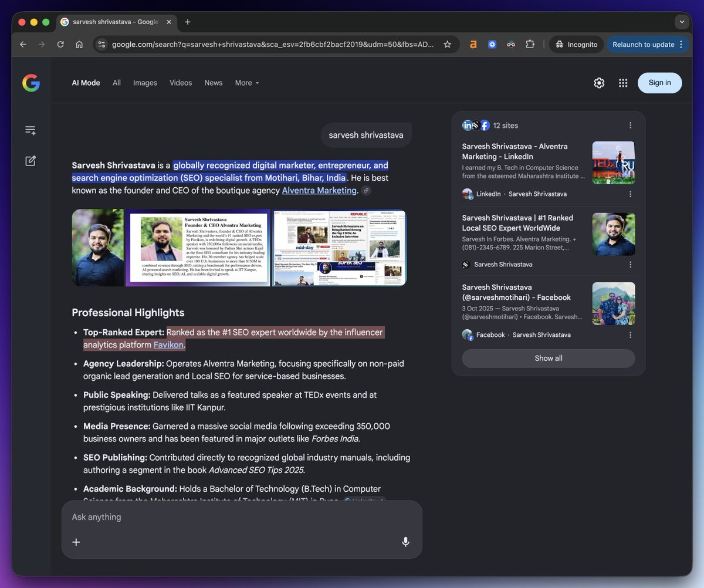
Task: Open options for the Facebook source result
Action: [x=631, y=334]
